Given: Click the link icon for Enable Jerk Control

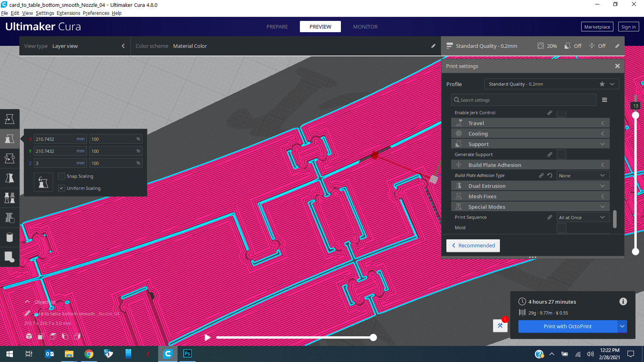Looking at the screenshot, I should [x=550, y=113].
